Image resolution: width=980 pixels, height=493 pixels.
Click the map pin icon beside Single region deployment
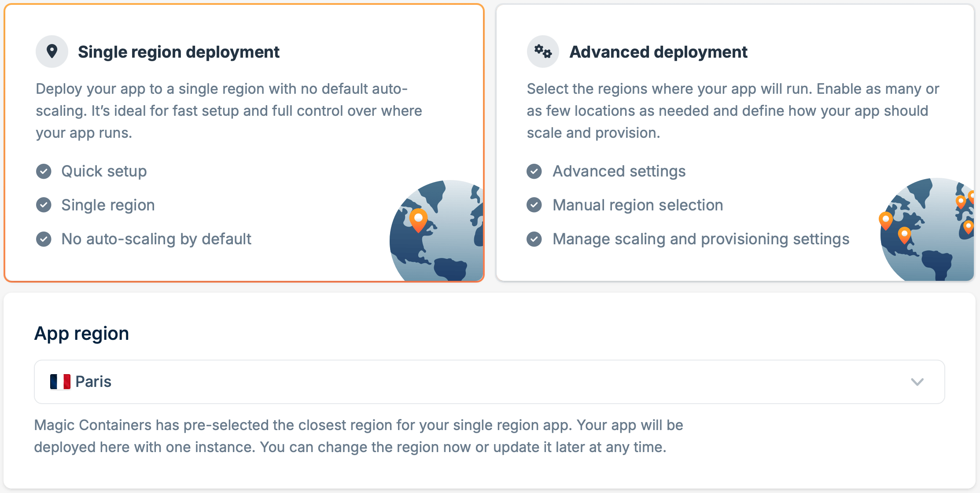[x=52, y=52]
